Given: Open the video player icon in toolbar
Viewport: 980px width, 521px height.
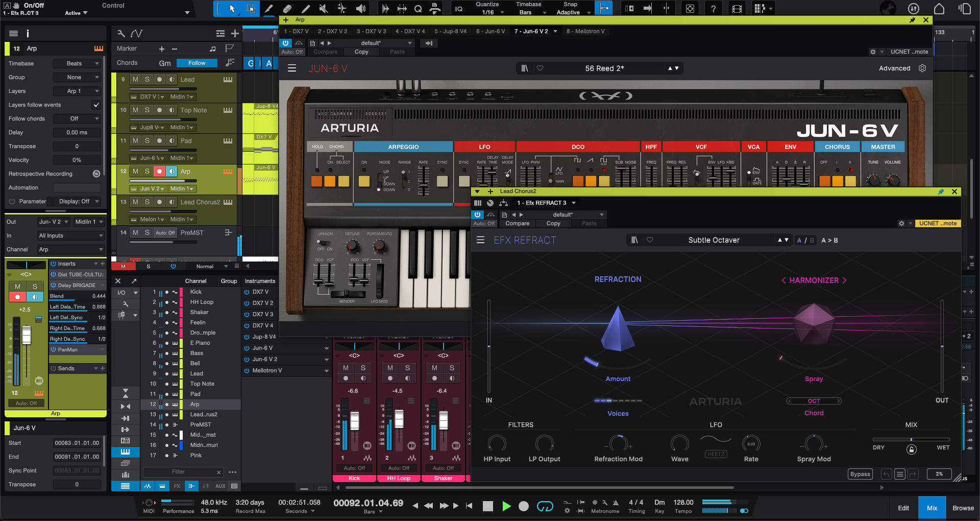Looking at the screenshot, I should click(x=737, y=9).
